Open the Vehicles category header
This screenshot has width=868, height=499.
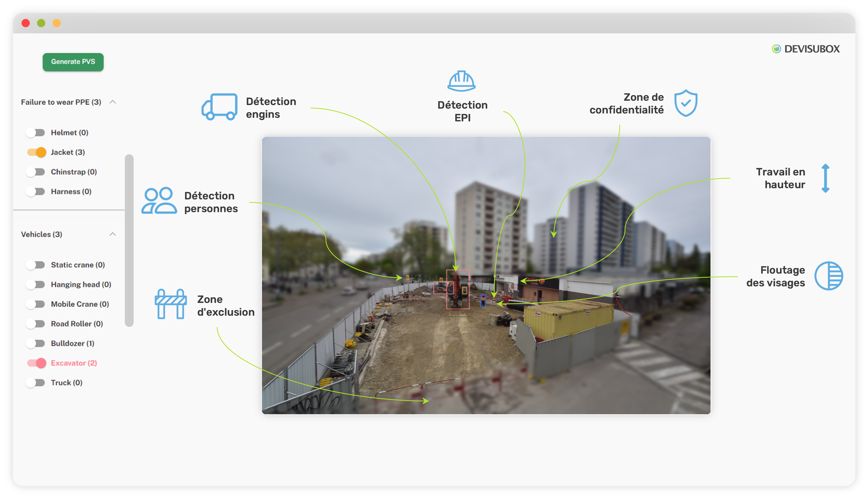click(42, 234)
